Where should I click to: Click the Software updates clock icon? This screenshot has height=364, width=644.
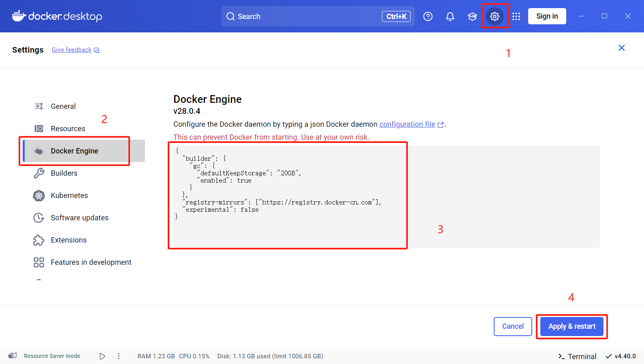pos(39,218)
